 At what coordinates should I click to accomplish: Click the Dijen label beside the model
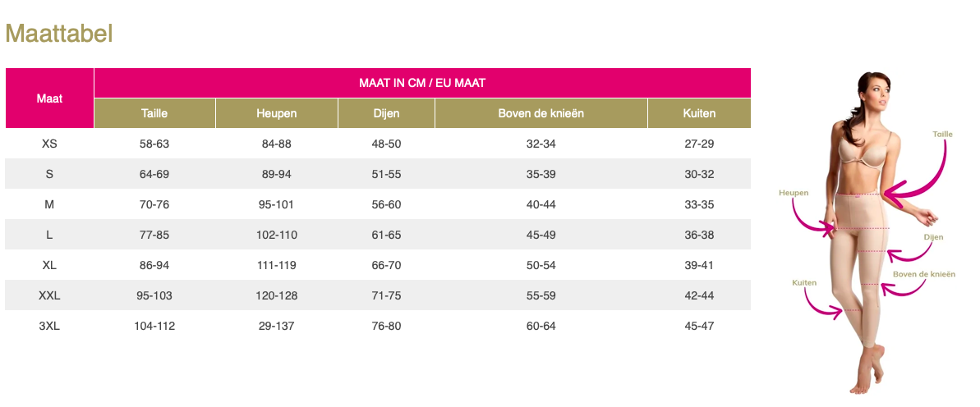[933, 236]
